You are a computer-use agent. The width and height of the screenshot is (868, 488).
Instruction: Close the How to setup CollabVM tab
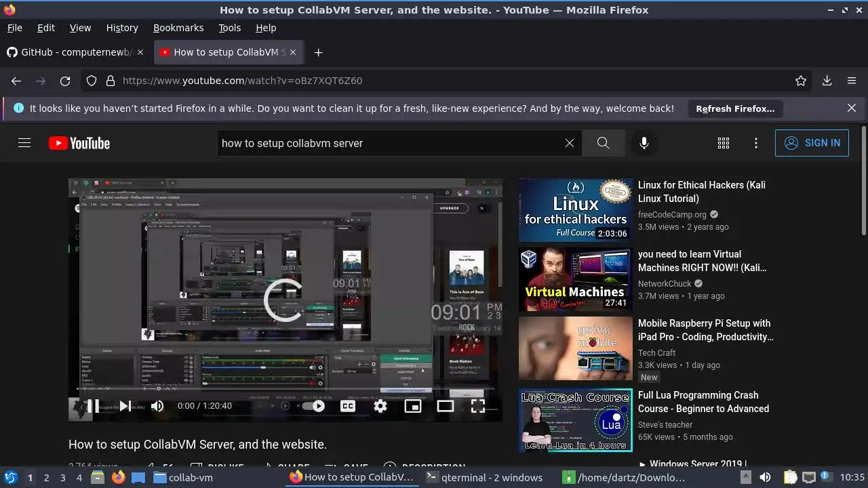tap(293, 52)
